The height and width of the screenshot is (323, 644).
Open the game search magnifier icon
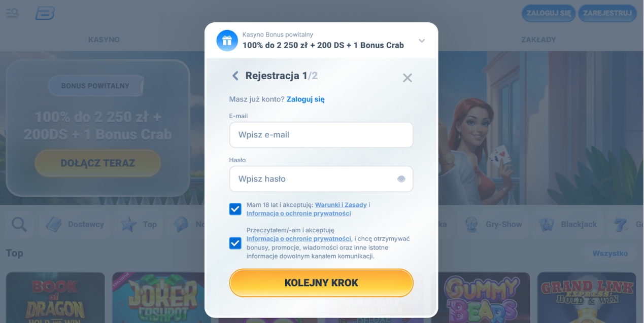click(19, 224)
